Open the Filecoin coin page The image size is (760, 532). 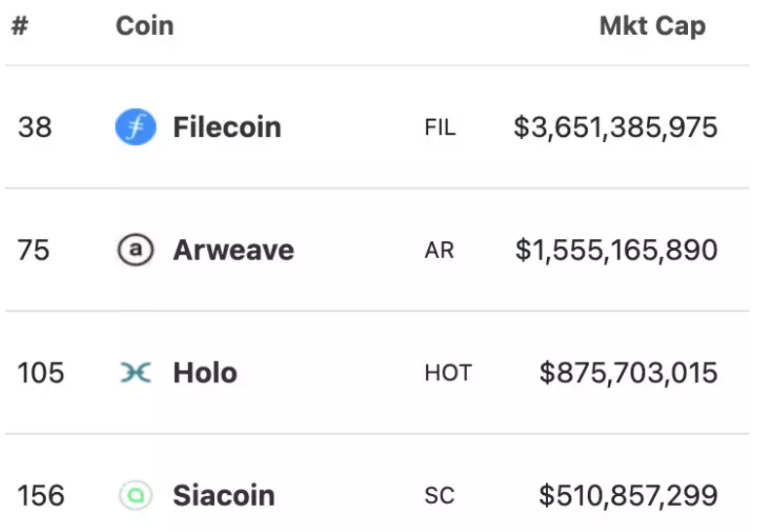click(x=227, y=127)
